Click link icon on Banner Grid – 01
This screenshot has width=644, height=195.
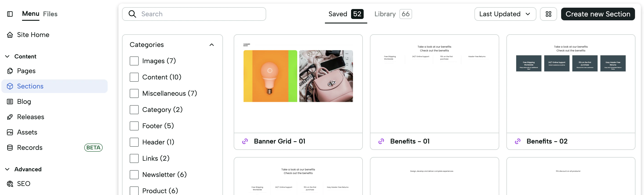(x=245, y=141)
